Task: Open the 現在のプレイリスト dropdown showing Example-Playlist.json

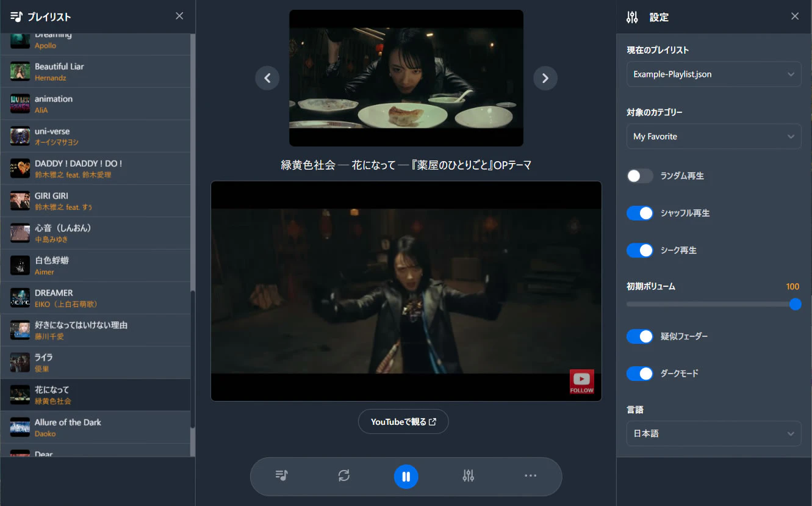Action: (714, 74)
